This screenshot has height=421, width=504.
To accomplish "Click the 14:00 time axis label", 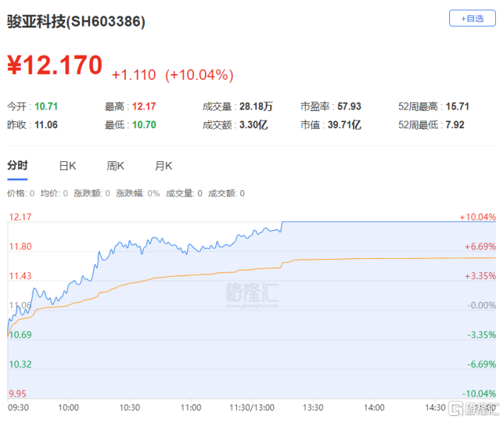I will pyautogui.click(x=374, y=408).
